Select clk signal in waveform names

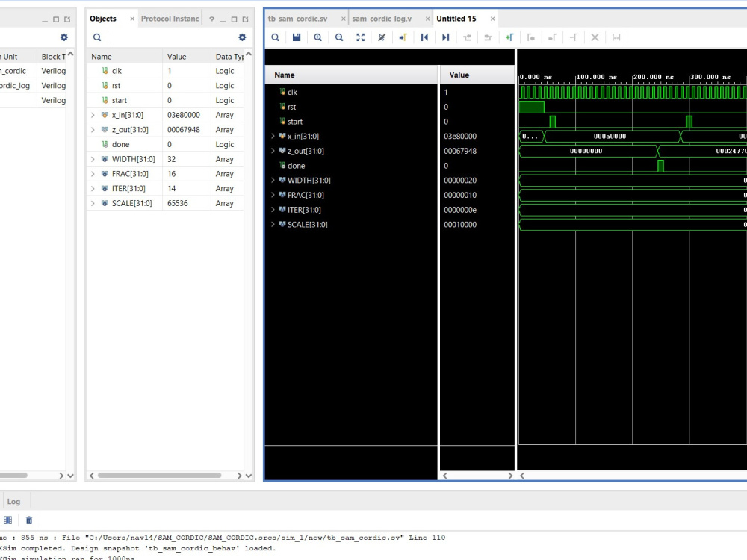[x=292, y=93]
